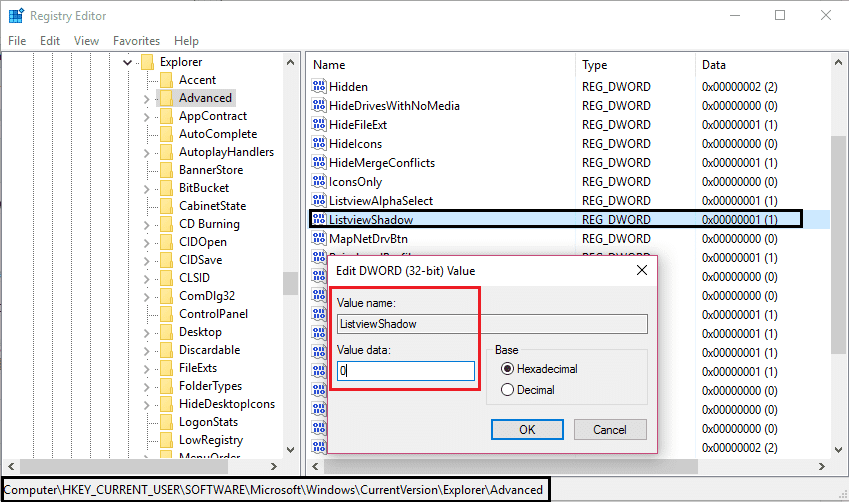Collapse the Explorer tree node
Image resolution: width=849 pixels, height=502 pixels.
pyautogui.click(x=128, y=62)
